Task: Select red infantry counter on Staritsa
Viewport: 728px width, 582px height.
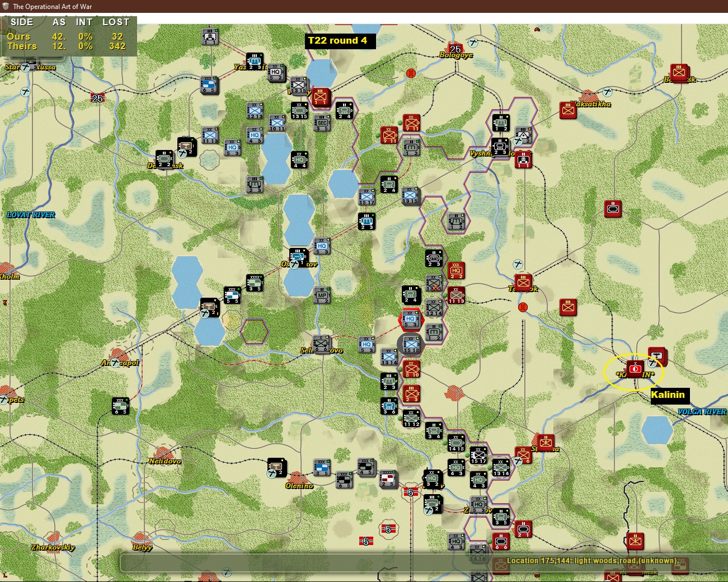Action: point(544,443)
